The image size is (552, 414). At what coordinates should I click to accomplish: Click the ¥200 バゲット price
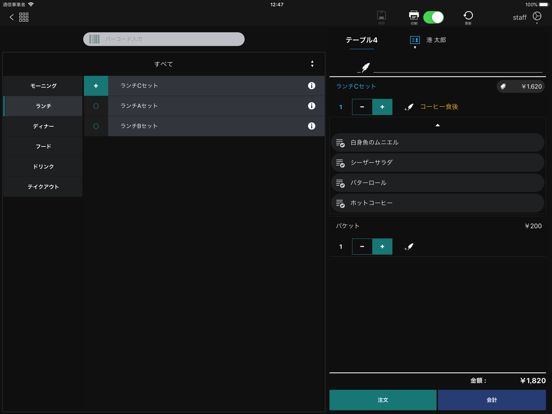point(533,226)
